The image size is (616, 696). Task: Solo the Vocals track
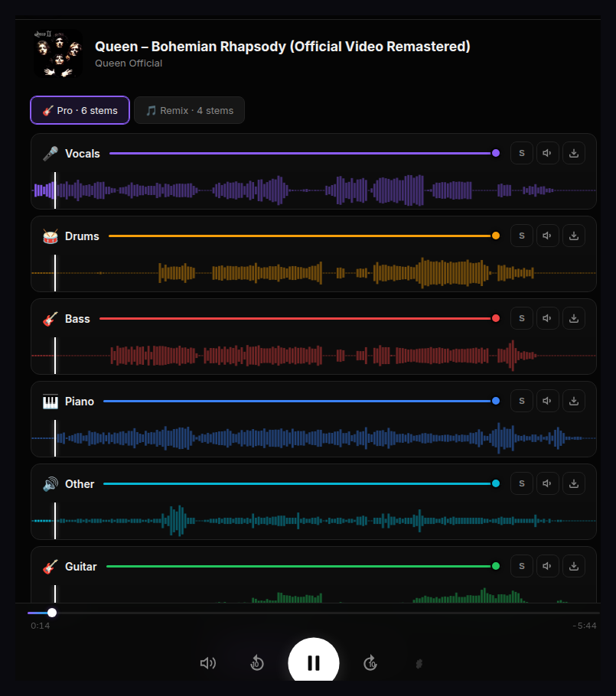[x=522, y=153]
